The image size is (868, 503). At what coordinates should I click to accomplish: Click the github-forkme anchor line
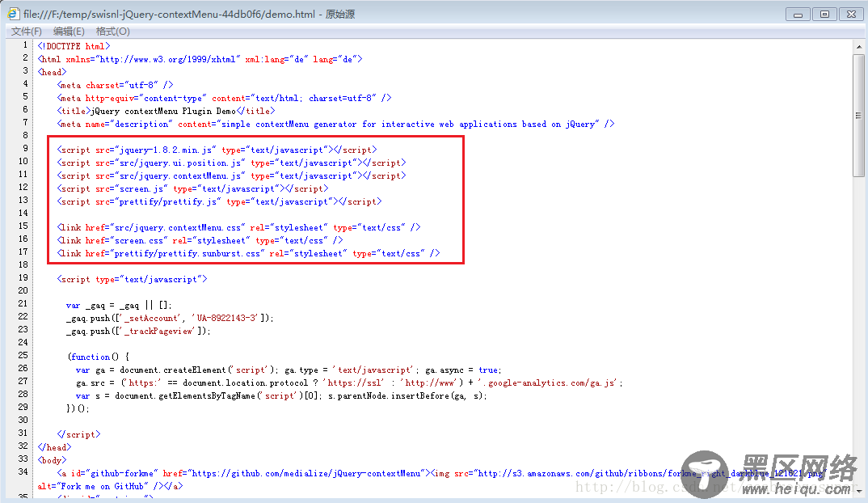(x=441, y=473)
